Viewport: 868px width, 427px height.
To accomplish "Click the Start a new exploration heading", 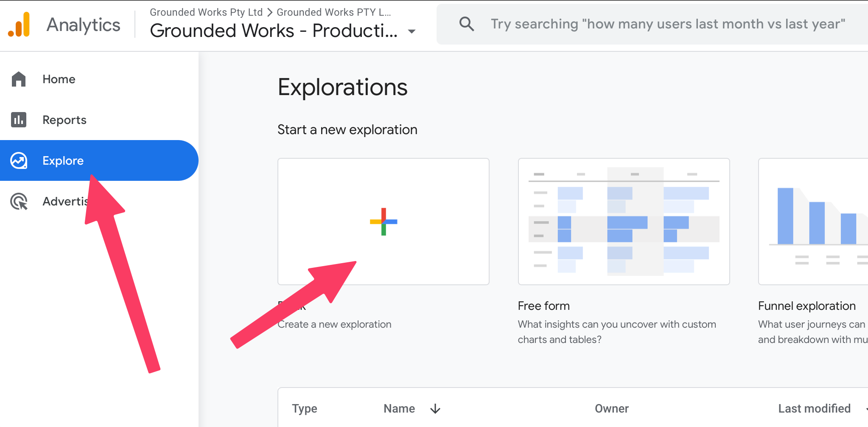I will [347, 129].
